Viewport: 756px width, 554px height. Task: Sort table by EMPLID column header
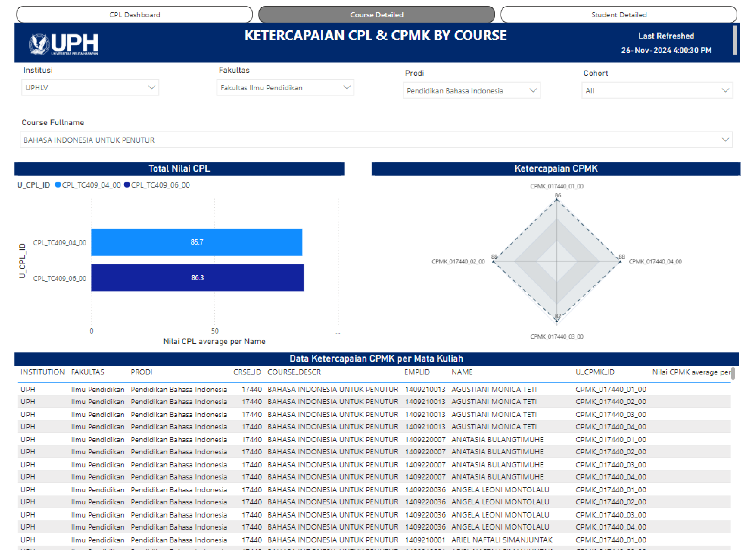[417, 372]
